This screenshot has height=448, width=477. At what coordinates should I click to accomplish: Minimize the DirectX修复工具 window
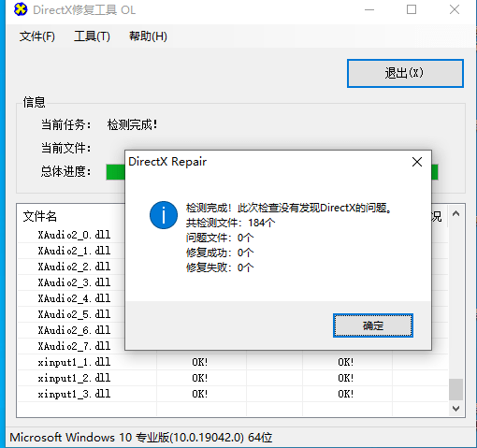(x=369, y=9)
